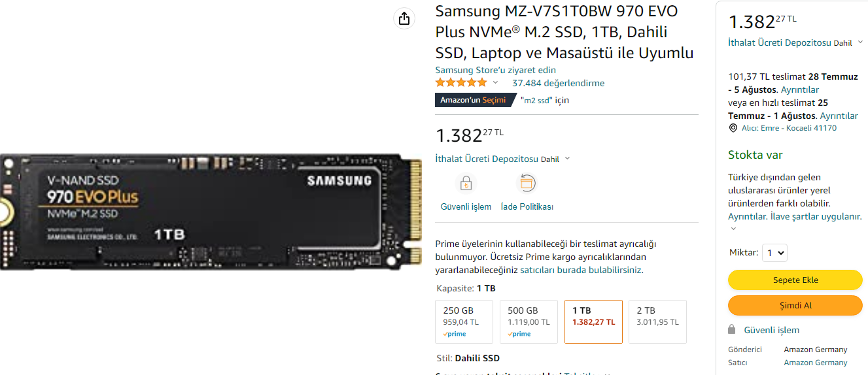
Task: Click the lock icon in buy box
Action: tap(732, 329)
